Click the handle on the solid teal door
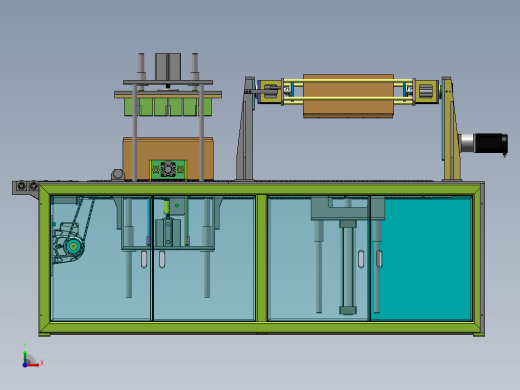This screenshot has height=390, width=520. (379, 259)
